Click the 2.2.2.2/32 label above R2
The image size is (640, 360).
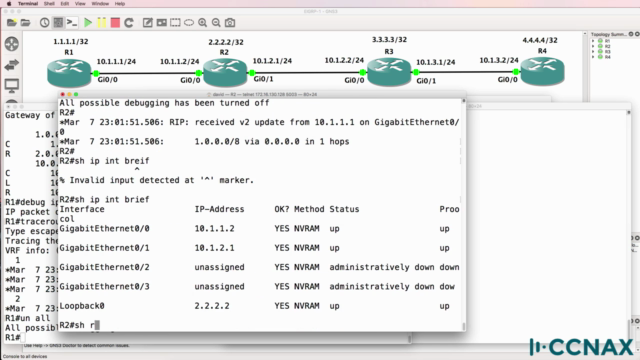pos(226,42)
